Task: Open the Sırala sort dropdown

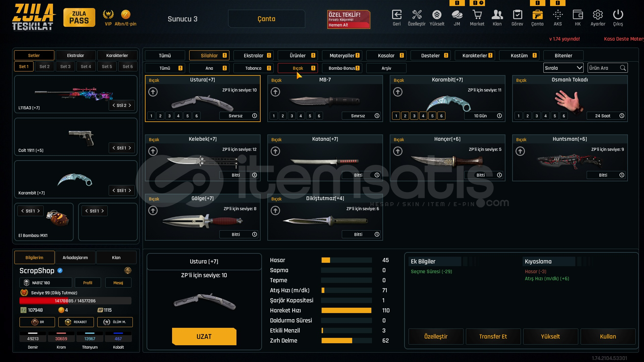Action: coord(563,68)
